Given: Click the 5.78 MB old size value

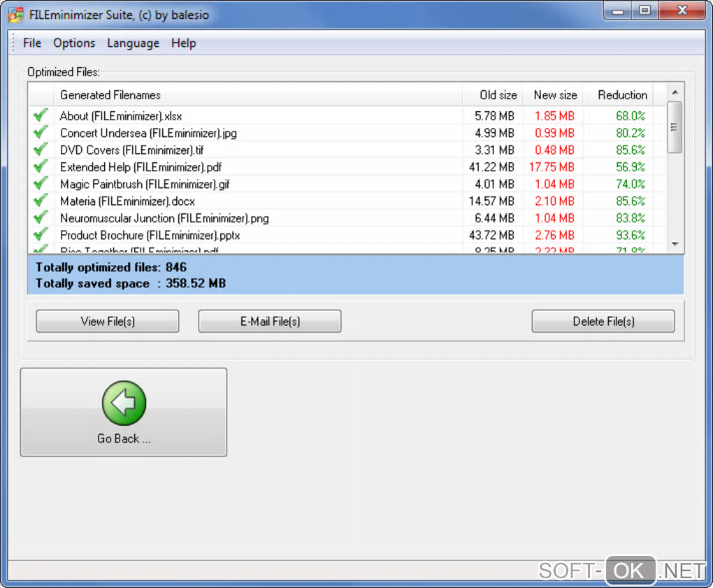Looking at the screenshot, I should click(494, 116).
